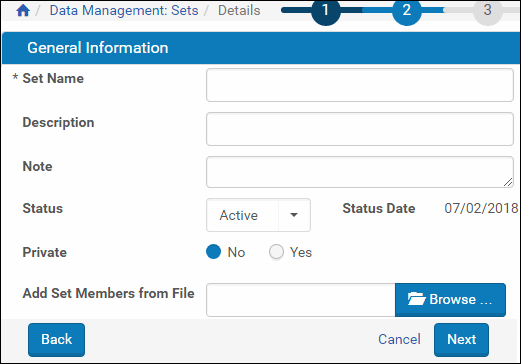Open the Status dropdown showing Active
This screenshot has width=521, height=364.
pyautogui.click(x=258, y=215)
